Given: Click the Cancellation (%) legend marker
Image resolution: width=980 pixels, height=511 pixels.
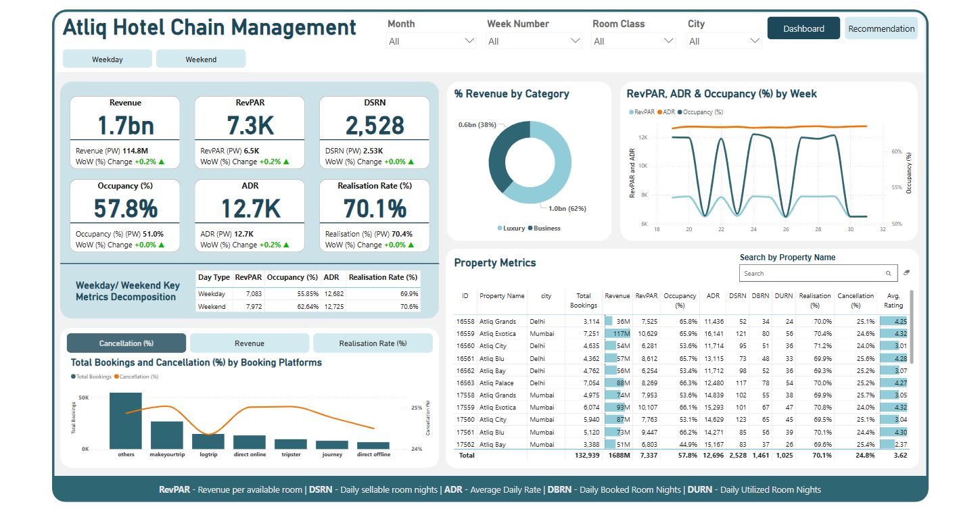Looking at the screenshot, I should (x=117, y=375).
